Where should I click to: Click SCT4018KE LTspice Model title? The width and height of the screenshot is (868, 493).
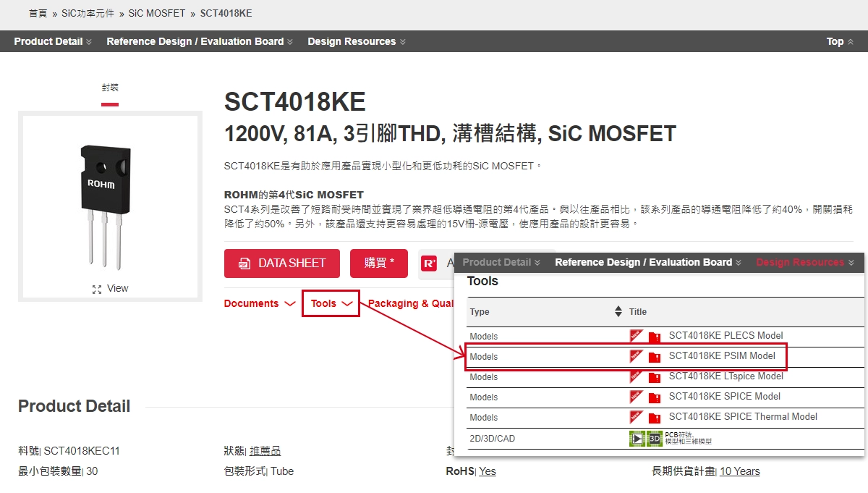click(726, 376)
